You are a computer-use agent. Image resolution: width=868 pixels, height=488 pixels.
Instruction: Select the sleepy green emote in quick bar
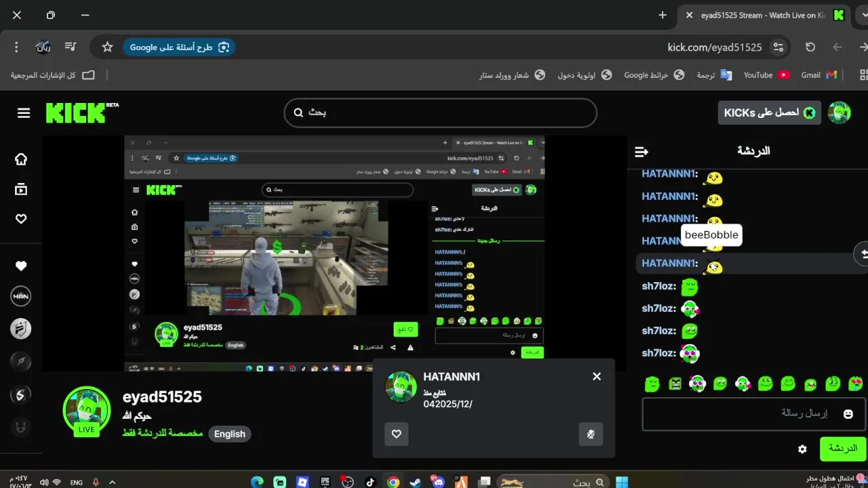point(652,384)
